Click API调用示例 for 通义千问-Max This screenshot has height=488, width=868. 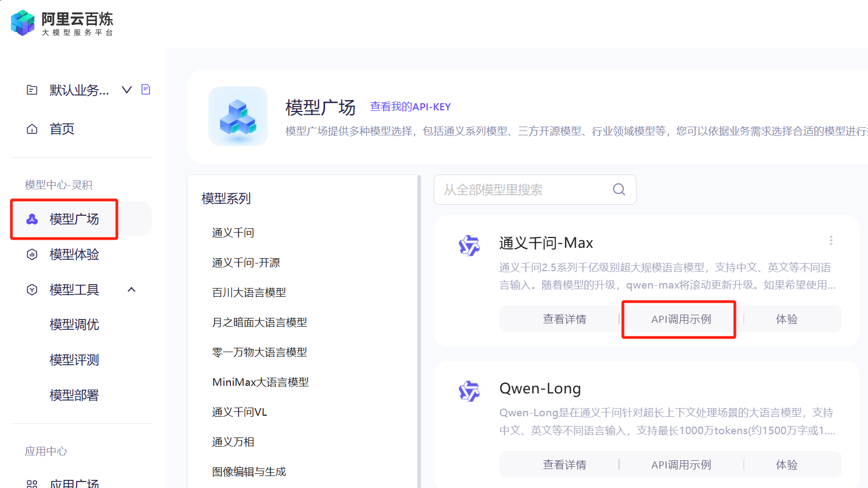pyautogui.click(x=681, y=319)
